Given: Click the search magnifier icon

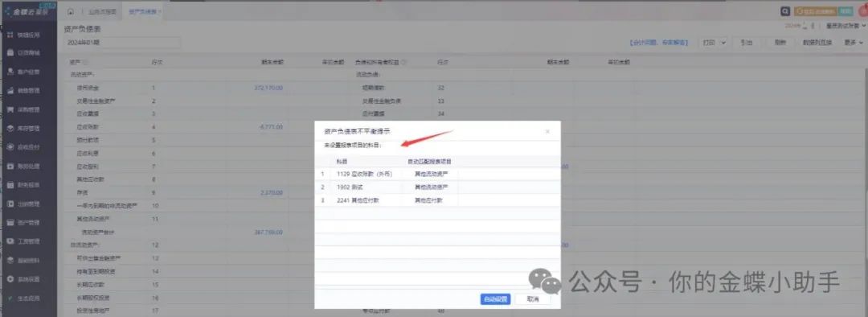Looking at the screenshot, I should 784,11.
